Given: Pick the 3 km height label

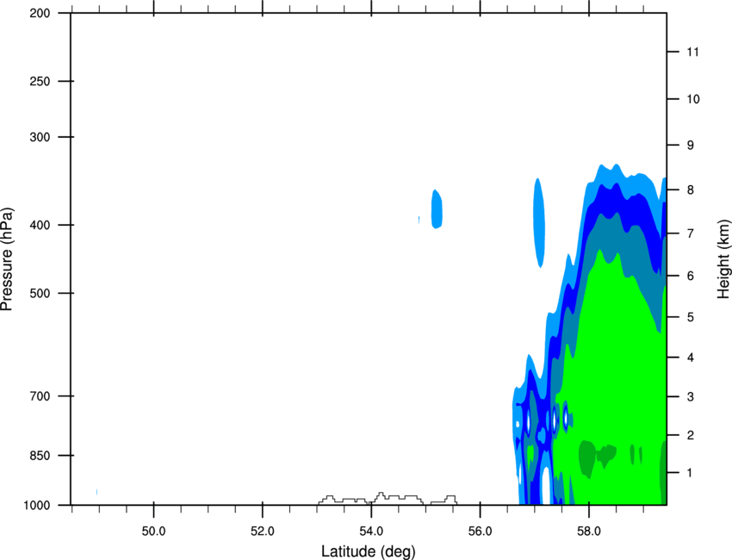Looking at the screenshot, I should point(690,397).
